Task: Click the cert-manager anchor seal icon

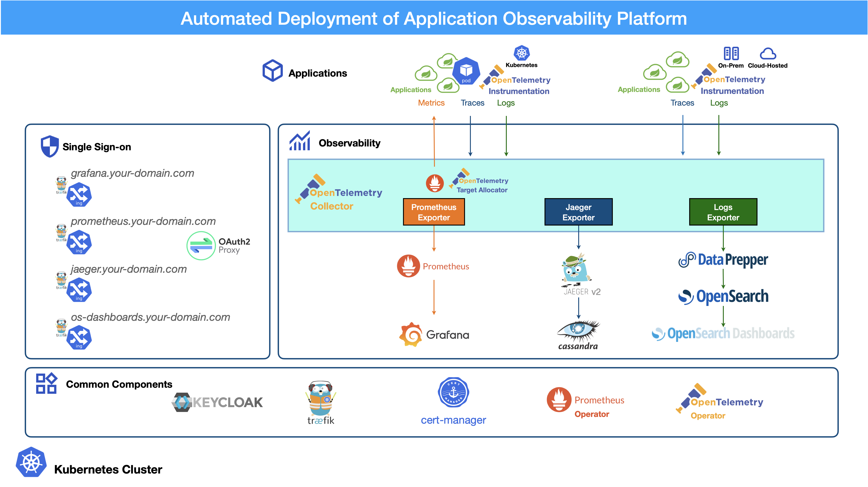Action: [x=453, y=392]
